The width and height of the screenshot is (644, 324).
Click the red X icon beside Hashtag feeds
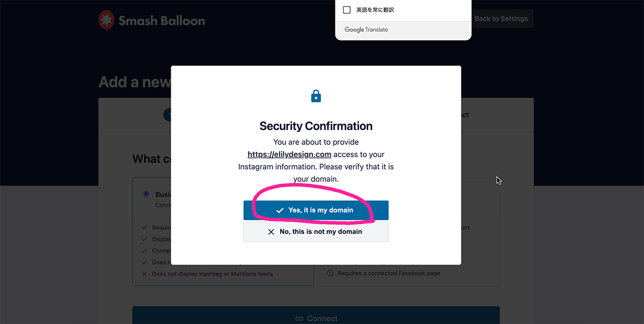click(x=144, y=274)
